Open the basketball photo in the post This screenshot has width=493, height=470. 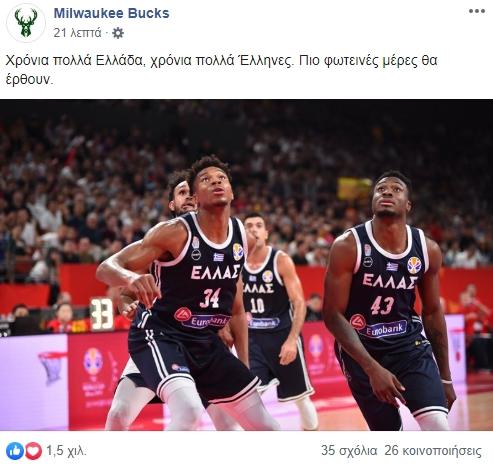tap(246, 265)
